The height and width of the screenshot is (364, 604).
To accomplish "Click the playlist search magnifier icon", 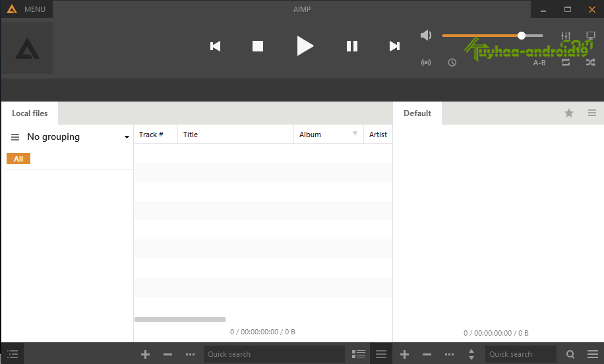I will tap(570, 354).
